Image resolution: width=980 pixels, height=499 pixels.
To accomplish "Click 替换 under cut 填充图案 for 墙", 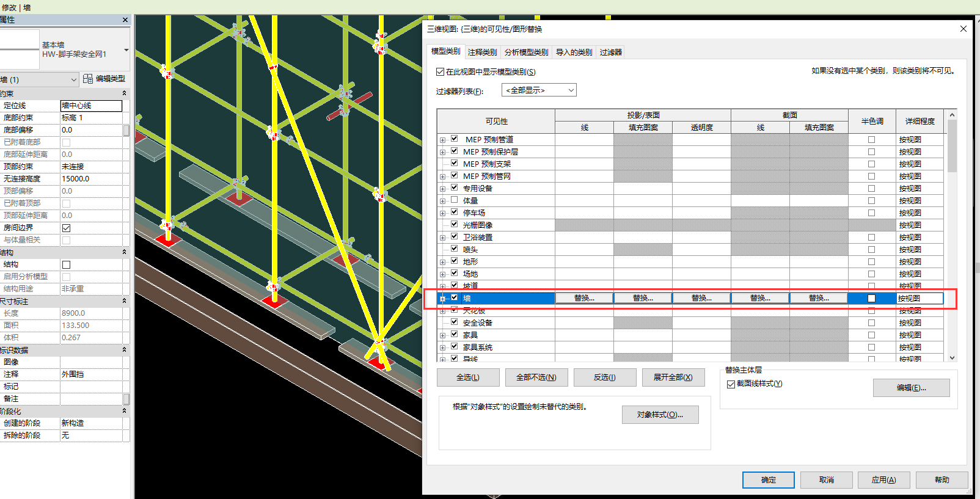I will pos(819,298).
